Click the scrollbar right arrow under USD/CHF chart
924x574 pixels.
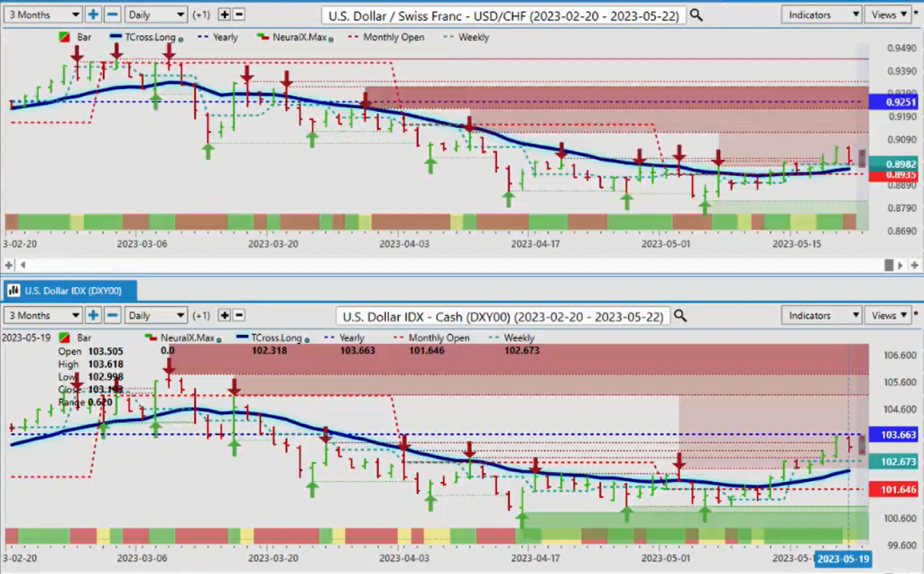click(x=901, y=265)
